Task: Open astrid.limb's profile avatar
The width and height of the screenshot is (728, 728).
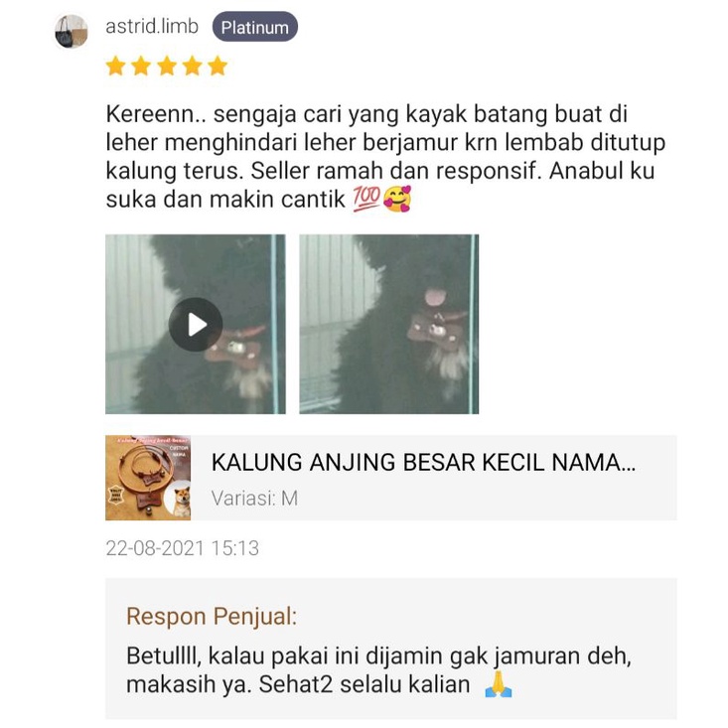Action: pyautogui.click(x=72, y=31)
